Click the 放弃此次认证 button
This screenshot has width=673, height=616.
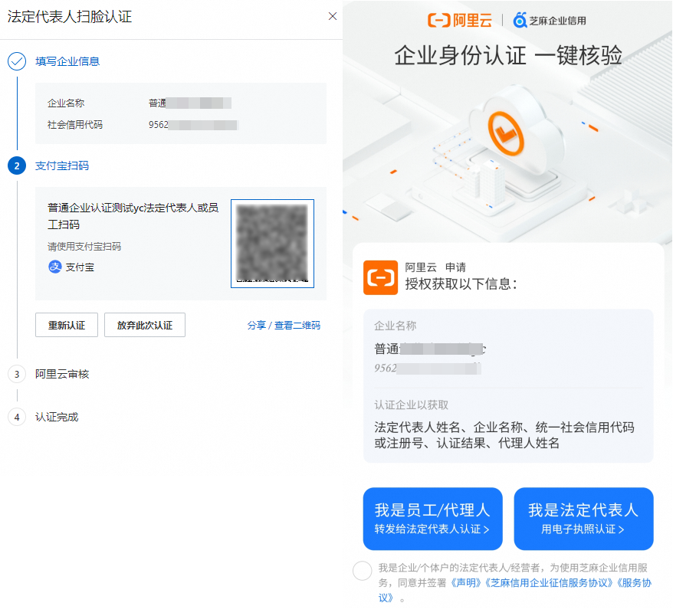[x=145, y=325]
